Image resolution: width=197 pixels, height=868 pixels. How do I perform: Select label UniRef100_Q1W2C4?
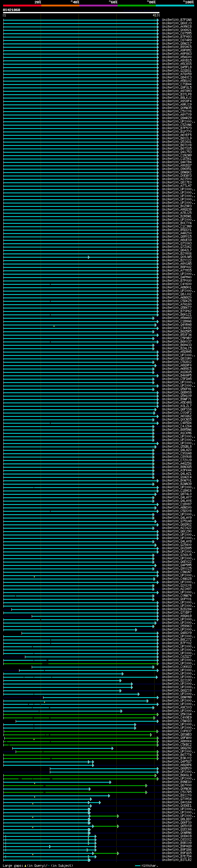pyautogui.click(x=177, y=477)
